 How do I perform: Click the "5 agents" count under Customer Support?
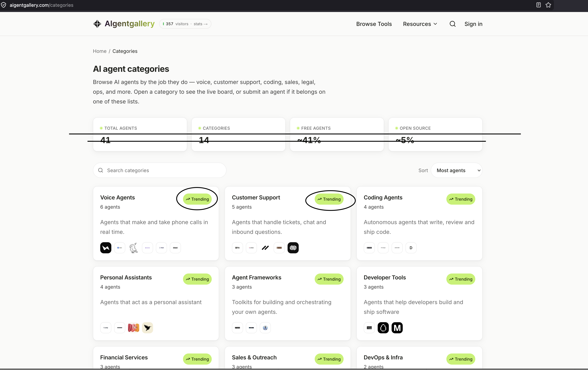(242, 207)
